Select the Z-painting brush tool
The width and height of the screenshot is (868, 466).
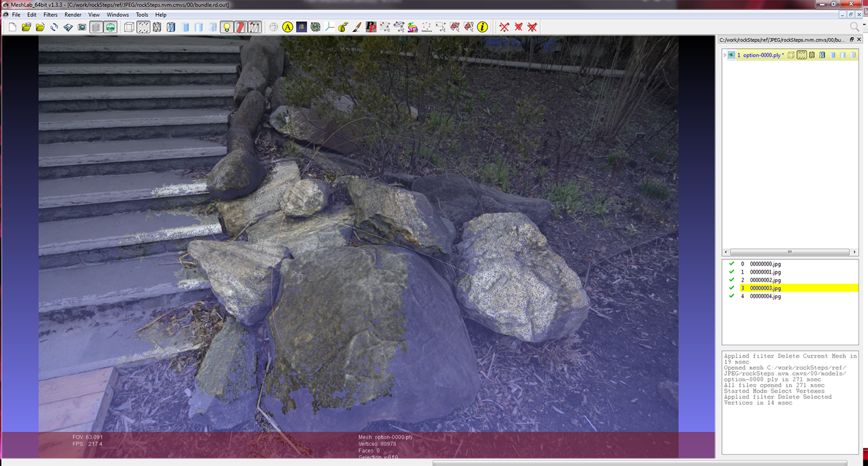[357, 27]
